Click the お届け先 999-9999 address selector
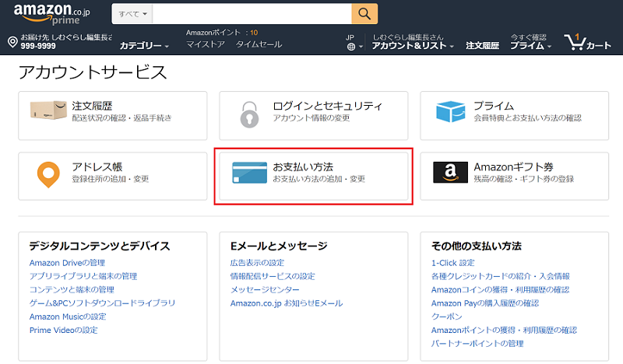The width and height of the screenshot is (623, 364). tap(60, 42)
